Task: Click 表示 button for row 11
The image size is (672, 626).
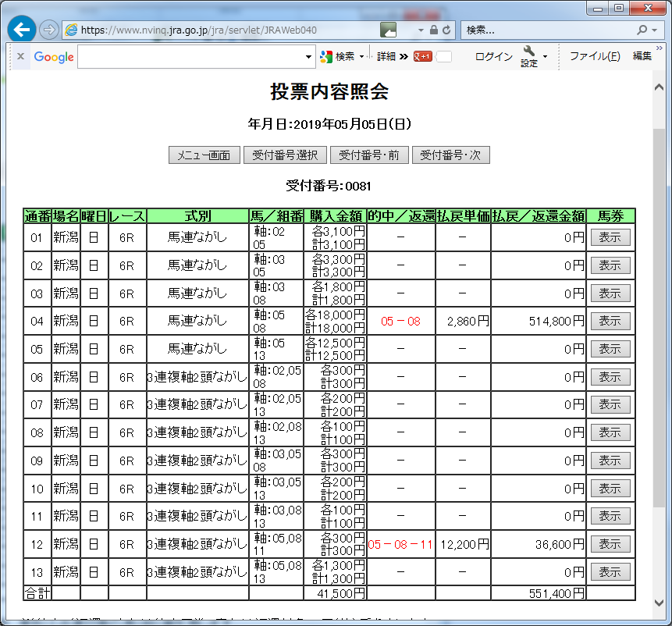Action: coord(610,516)
